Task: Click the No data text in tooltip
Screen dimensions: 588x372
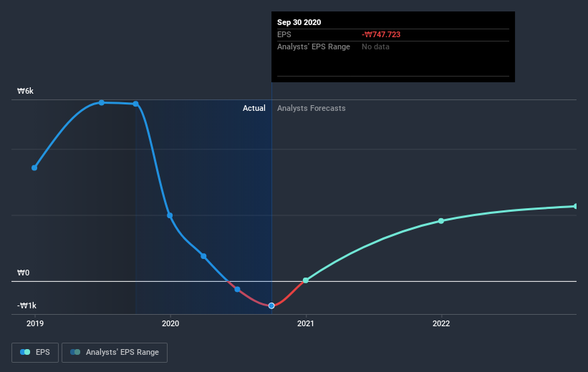Action: [375, 46]
